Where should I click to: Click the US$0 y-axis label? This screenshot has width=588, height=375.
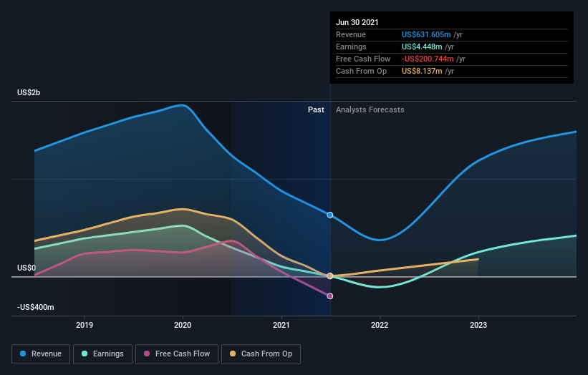[x=26, y=268]
